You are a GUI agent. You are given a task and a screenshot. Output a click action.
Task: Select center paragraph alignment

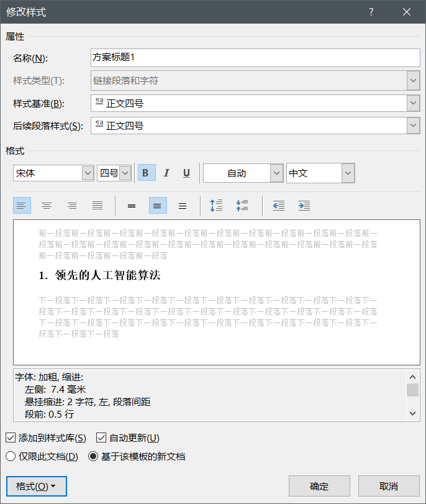point(47,206)
